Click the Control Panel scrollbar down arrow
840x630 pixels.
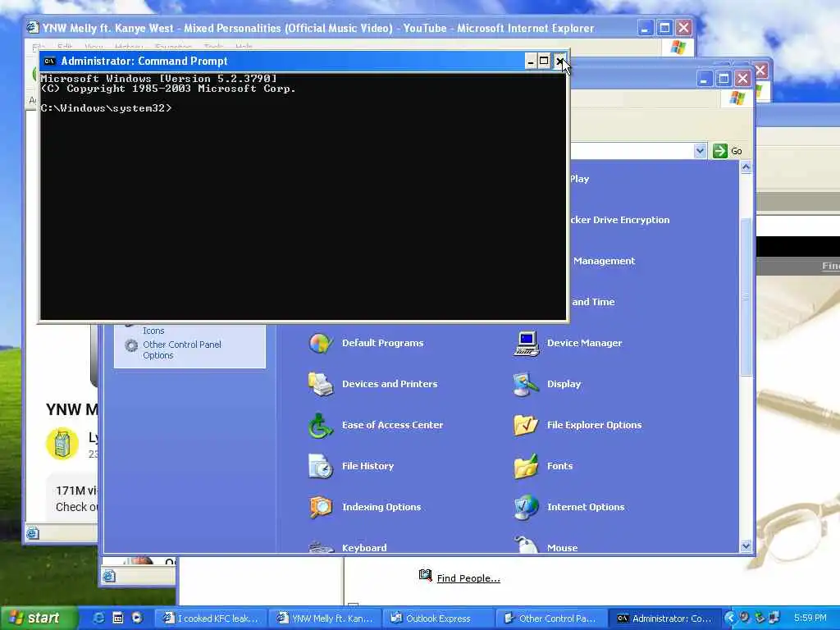click(x=746, y=546)
